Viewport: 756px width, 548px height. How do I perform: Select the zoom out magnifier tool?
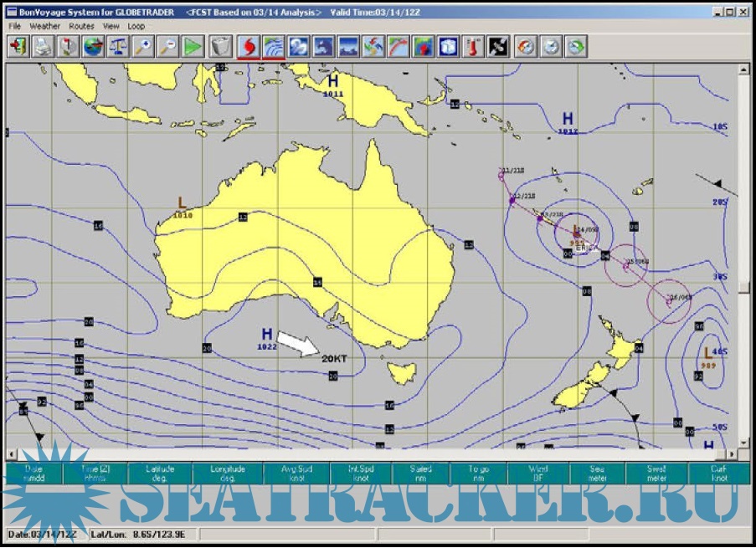click(167, 47)
